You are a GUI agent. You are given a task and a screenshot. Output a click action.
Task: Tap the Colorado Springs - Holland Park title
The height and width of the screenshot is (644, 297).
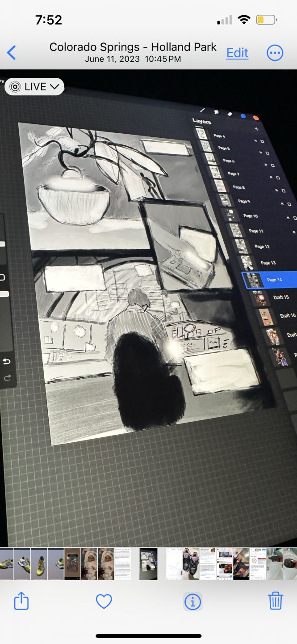pos(133,47)
